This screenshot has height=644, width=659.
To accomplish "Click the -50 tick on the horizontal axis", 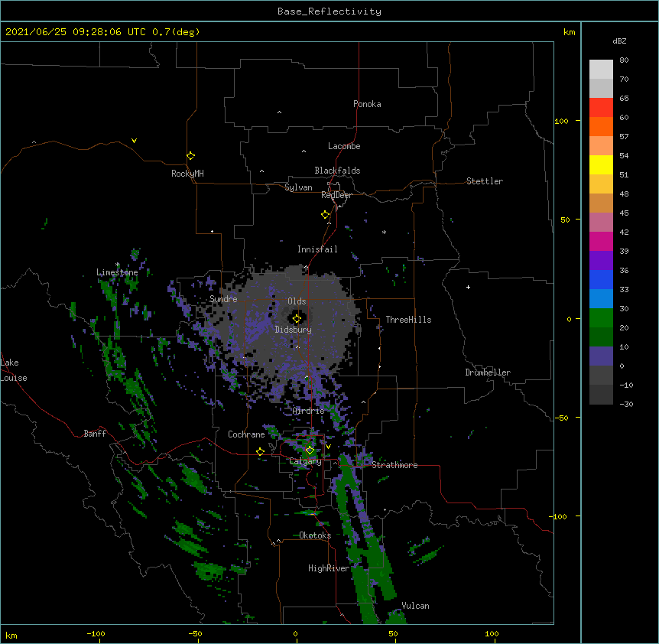I will tap(196, 633).
